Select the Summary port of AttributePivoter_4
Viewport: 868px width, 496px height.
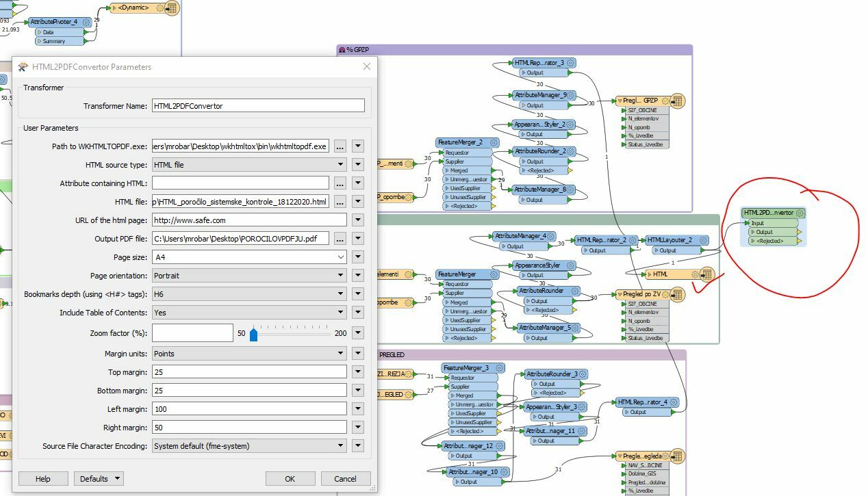click(60, 41)
